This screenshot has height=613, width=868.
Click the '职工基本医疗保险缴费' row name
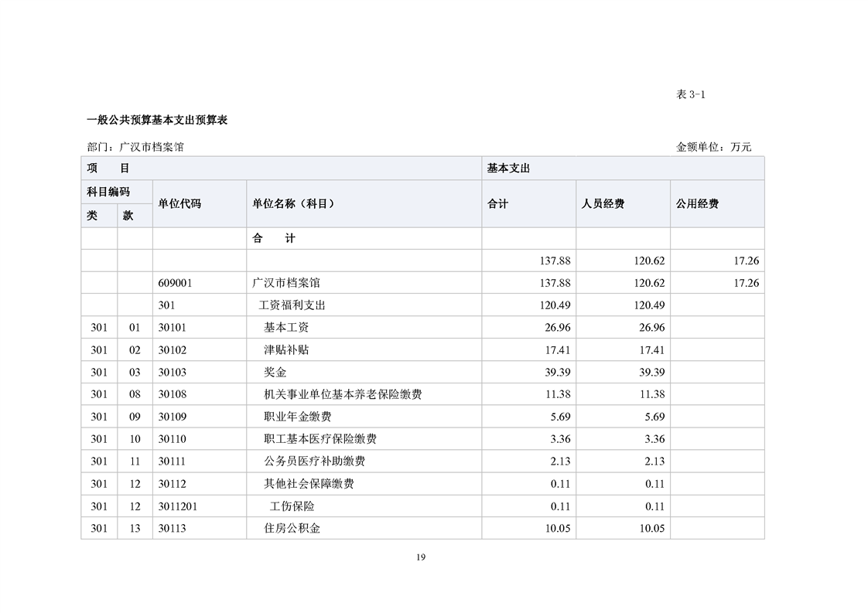(320, 439)
